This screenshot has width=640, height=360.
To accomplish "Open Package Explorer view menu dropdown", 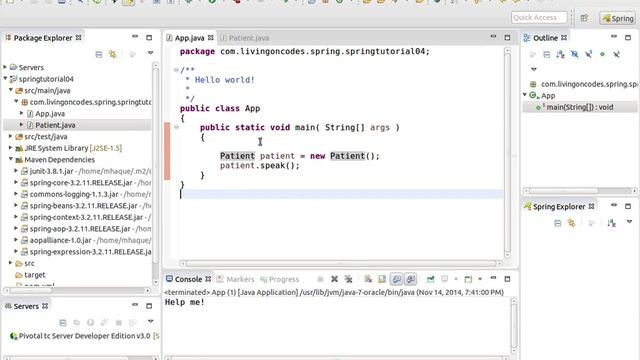I will point(150,53).
